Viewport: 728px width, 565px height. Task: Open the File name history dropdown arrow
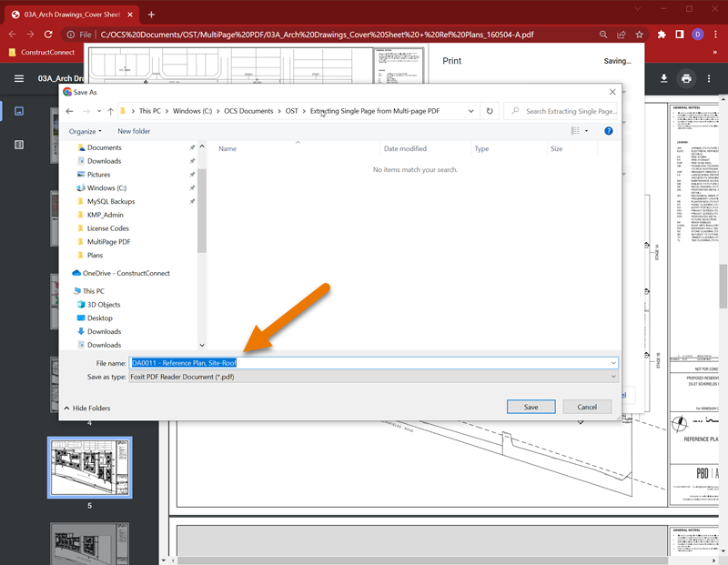point(613,363)
